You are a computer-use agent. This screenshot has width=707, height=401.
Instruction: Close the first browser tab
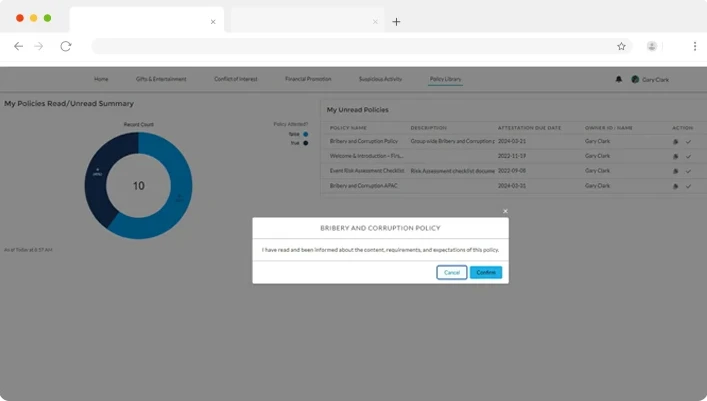(213, 22)
